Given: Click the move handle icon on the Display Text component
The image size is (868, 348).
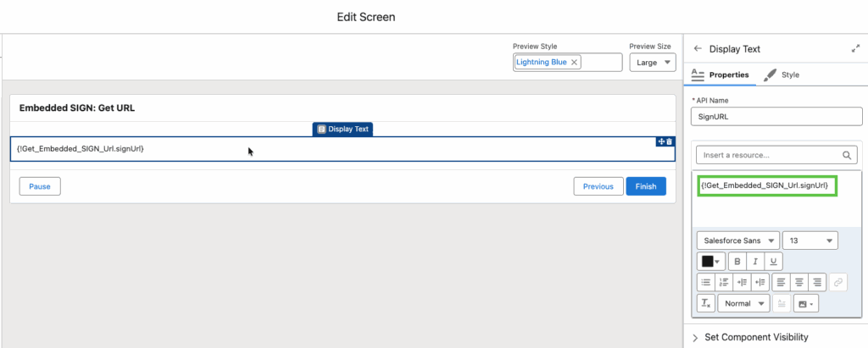Looking at the screenshot, I should 660,141.
